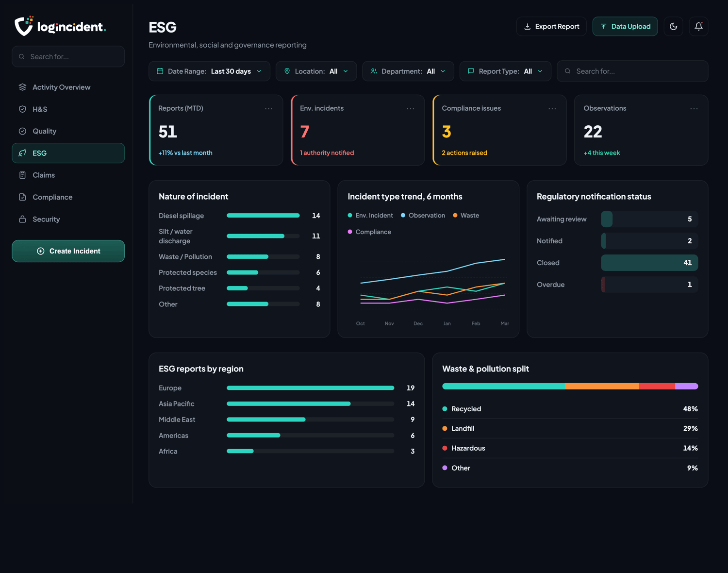Click the Quality checkmark icon
This screenshot has width=728, height=573.
(22, 131)
